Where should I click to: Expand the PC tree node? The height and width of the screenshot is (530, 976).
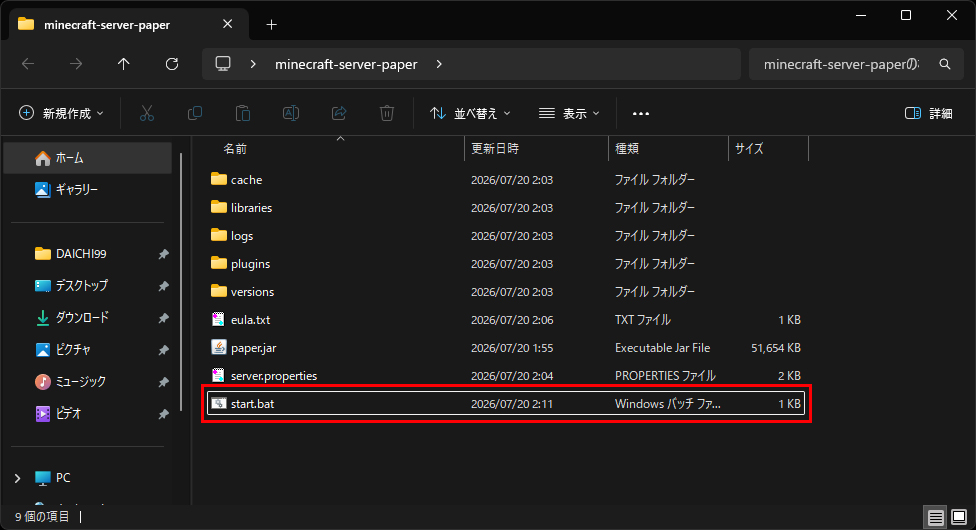click(17, 478)
